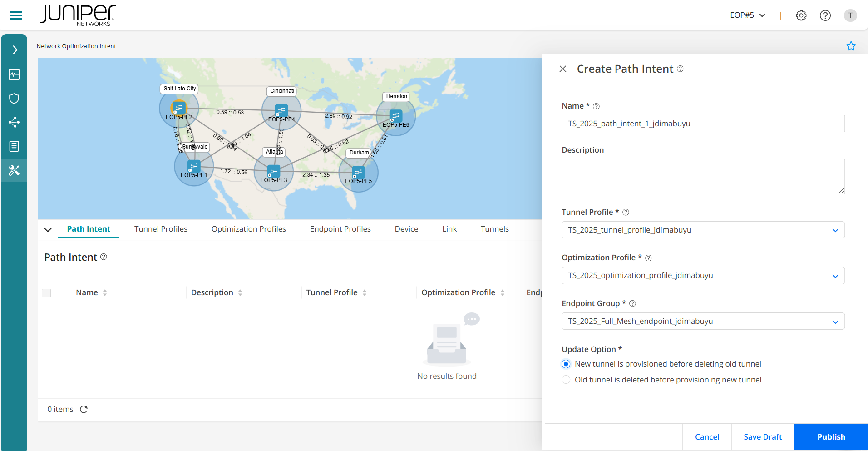
Task: Open the settings gear icon
Action: pyautogui.click(x=801, y=15)
